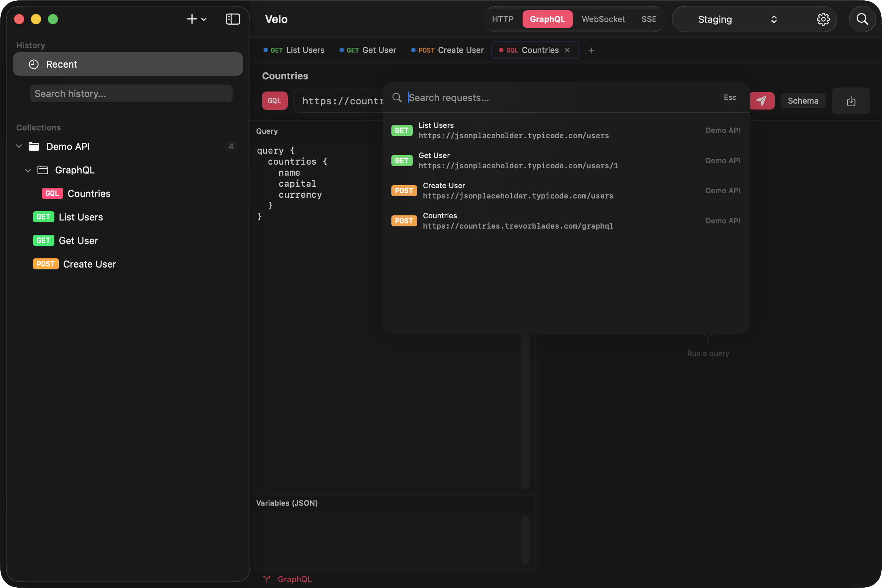The image size is (882, 588).
Task: Click the GraphQL status bar icon
Action: coord(267,580)
